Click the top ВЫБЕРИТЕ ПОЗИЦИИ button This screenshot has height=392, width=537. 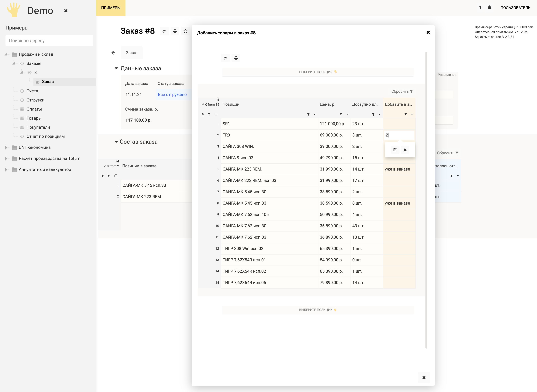(318, 72)
